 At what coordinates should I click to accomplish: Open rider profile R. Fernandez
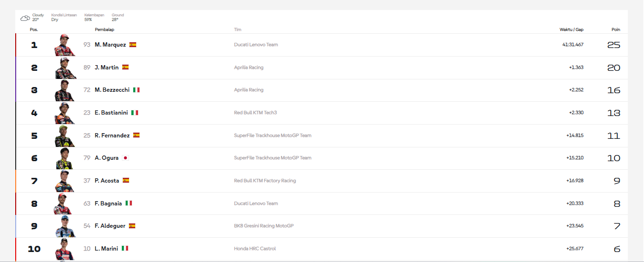(x=112, y=136)
